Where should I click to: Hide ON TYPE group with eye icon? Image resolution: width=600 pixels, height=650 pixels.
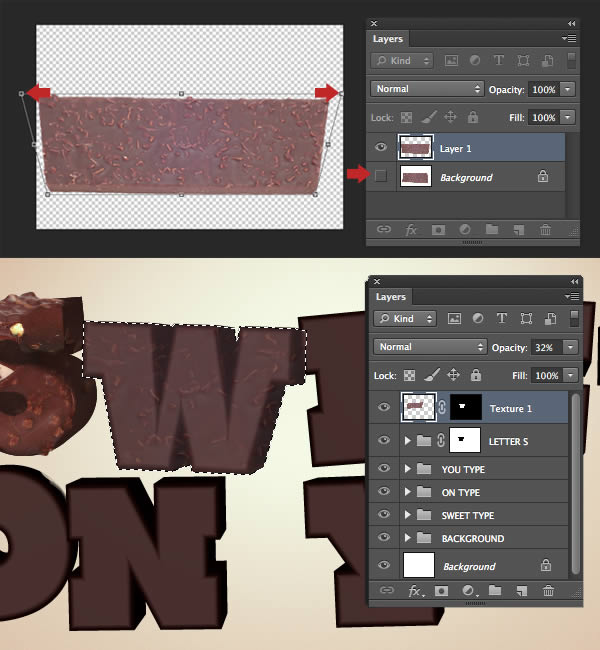click(x=384, y=491)
